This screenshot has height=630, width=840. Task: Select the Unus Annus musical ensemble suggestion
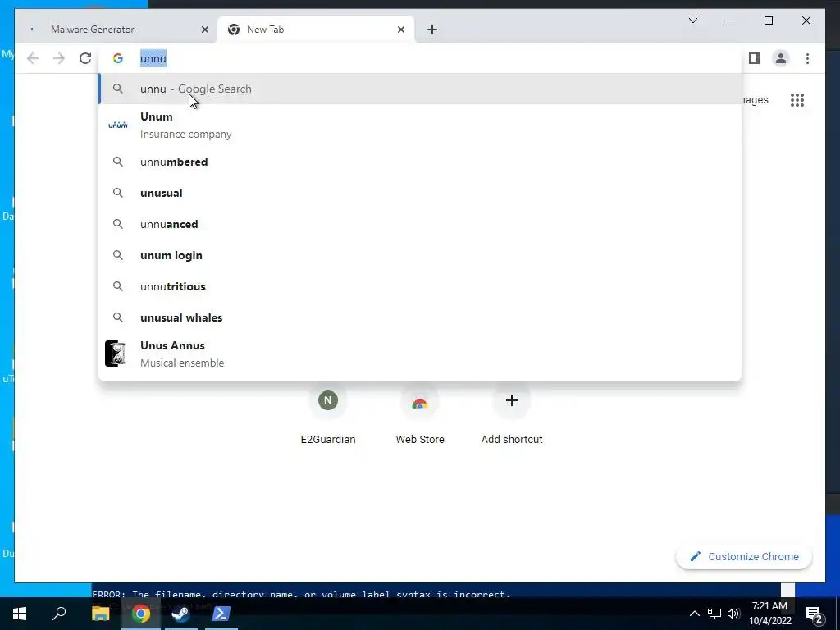pyautogui.click(x=420, y=354)
